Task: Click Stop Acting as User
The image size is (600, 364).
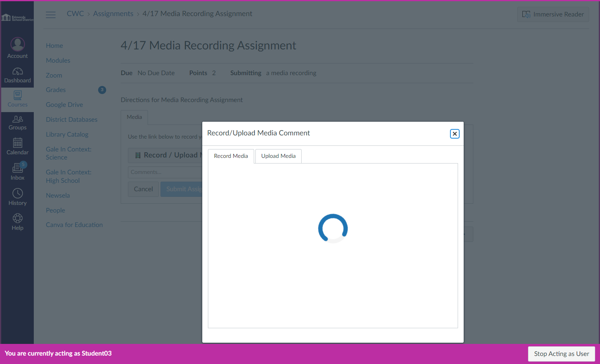Action: tap(561, 354)
